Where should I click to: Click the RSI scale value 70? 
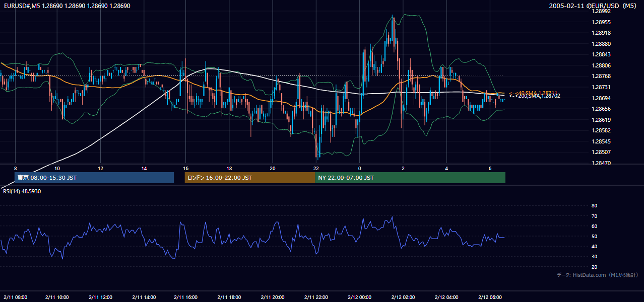point(594,216)
